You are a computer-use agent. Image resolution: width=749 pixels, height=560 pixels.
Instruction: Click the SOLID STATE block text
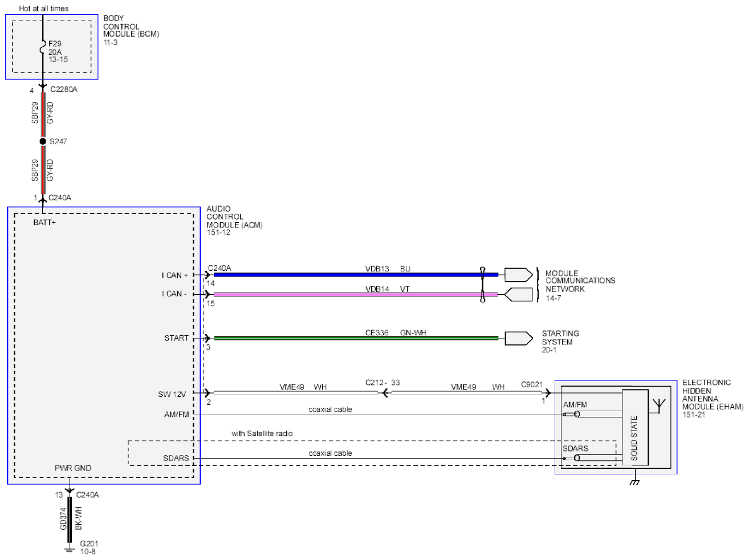coord(634,438)
